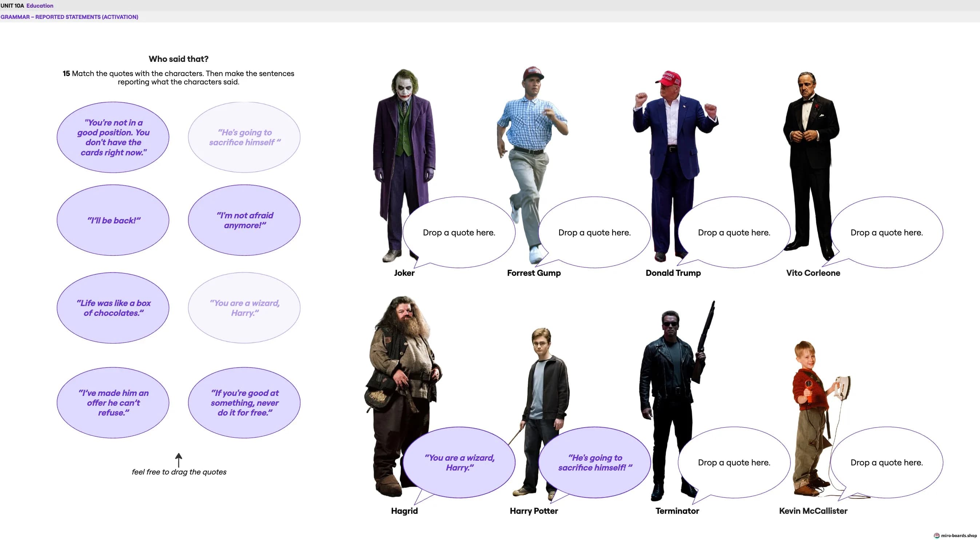Select the "I'll be back!" quote bubble
Image resolution: width=980 pixels, height=540 pixels.
pyautogui.click(x=113, y=221)
